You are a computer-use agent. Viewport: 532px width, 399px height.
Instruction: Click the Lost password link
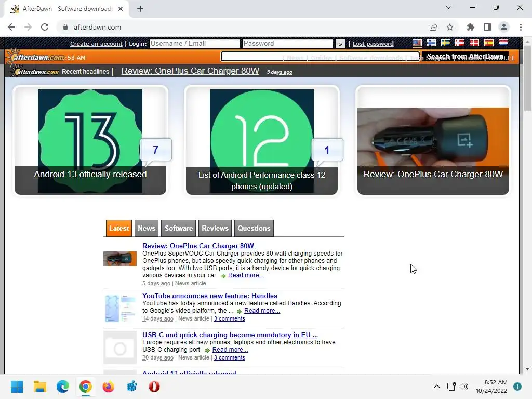tap(373, 44)
